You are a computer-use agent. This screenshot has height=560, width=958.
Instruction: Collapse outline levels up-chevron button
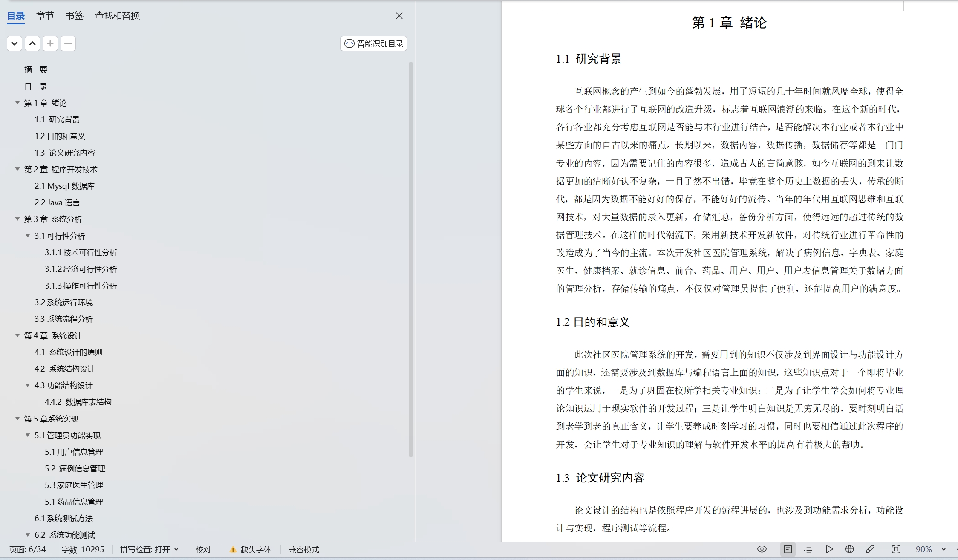click(x=32, y=43)
